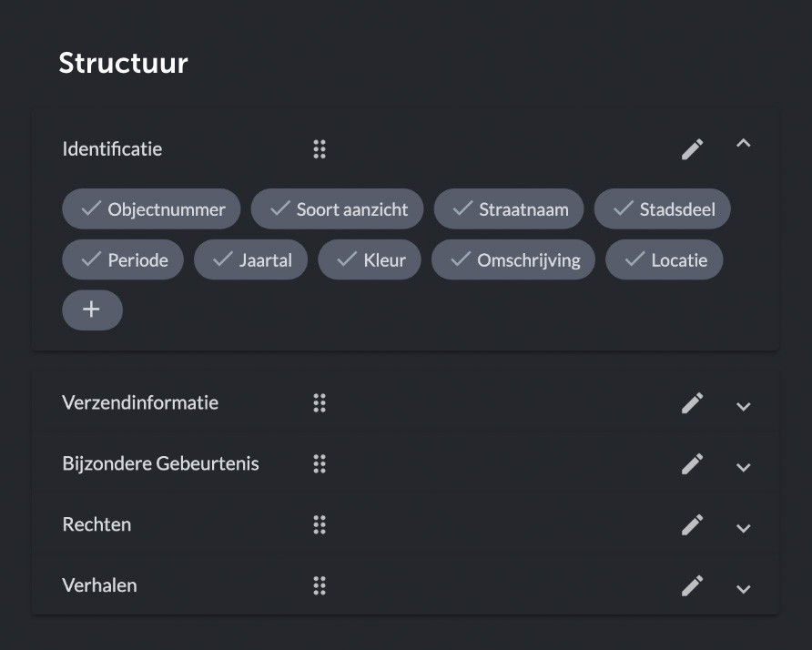Click the edit pencil for Verzendinformatie

click(x=693, y=403)
